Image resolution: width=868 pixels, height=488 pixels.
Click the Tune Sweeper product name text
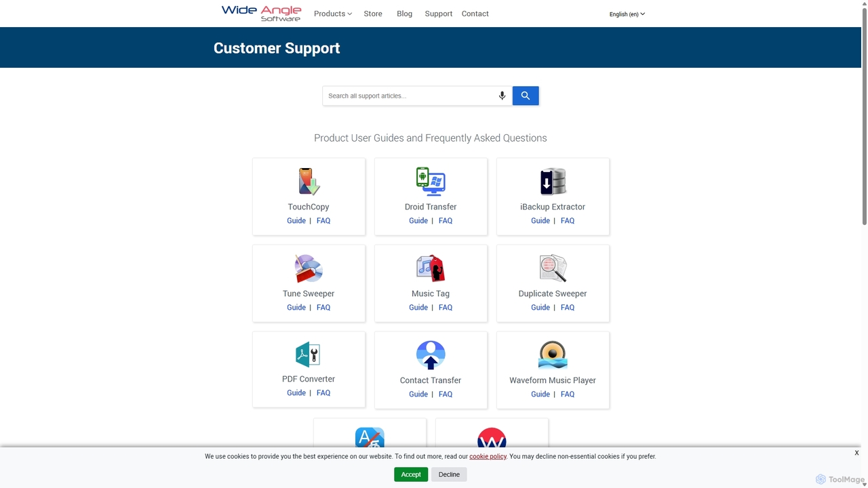pos(309,293)
